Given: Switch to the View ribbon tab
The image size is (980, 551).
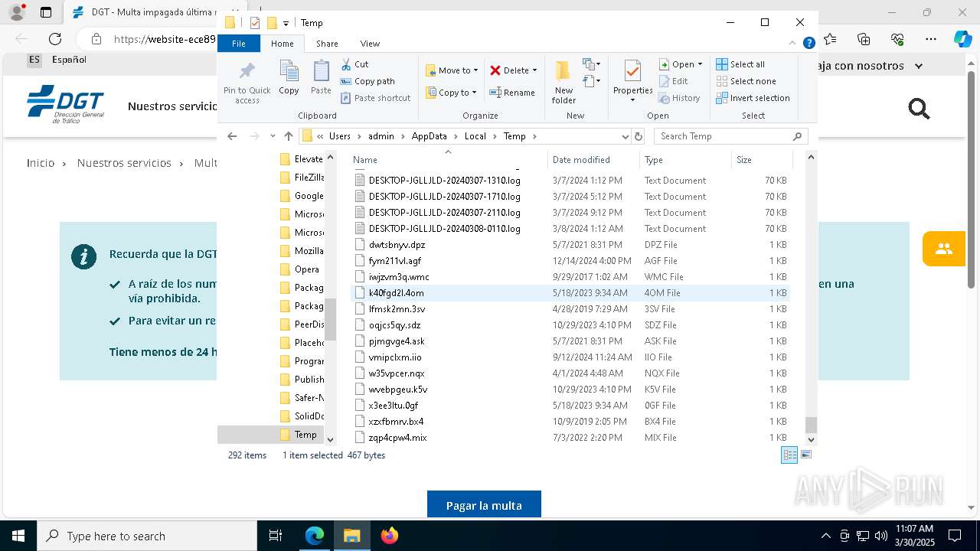Looking at the screenshot, I should coord(370,44).
